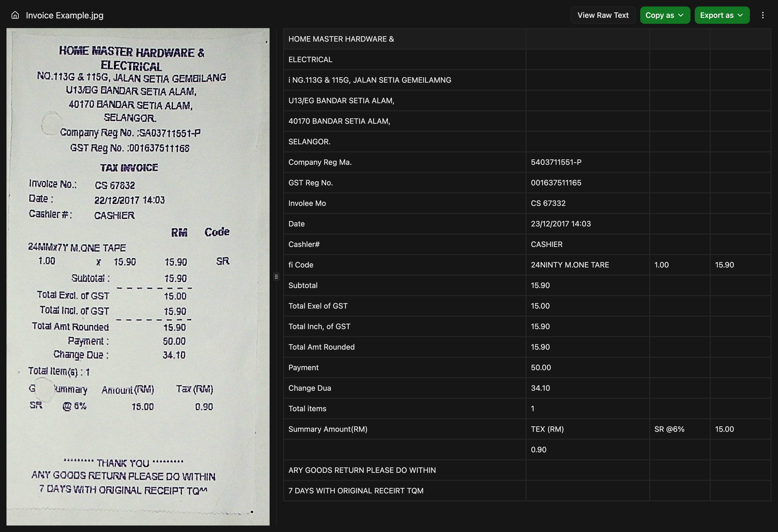778x532 pixels.
Task: Click the panel divider drag handle
Action: 277,277
